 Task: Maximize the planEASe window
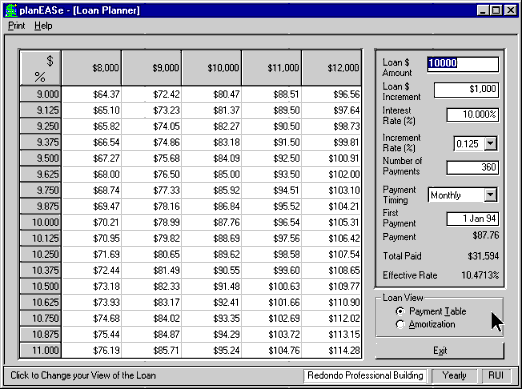[496, 10]
